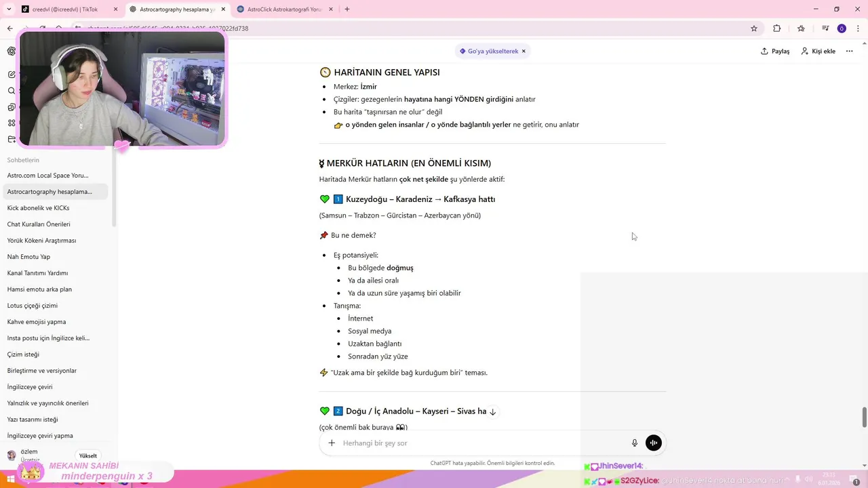Open İngilizceye çeviri yapma conversation
This screenshot has height=488, width=868.
(56, 436)
